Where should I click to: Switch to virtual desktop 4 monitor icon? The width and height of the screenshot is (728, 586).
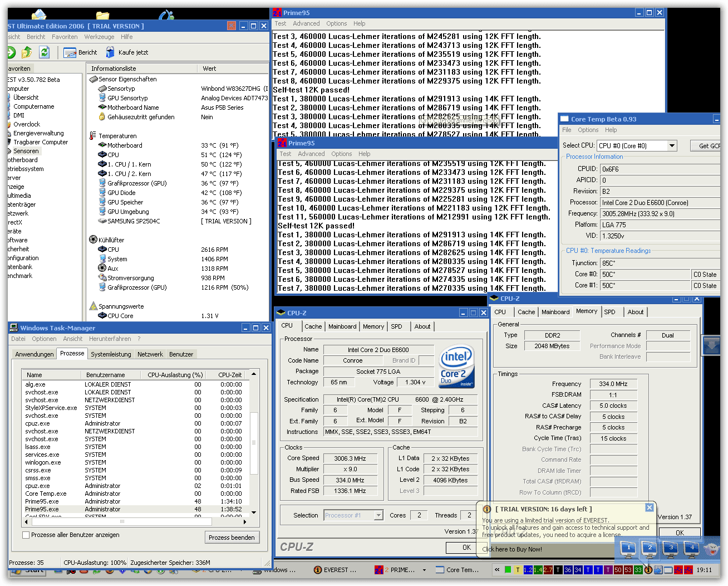(x=692, y=549)
